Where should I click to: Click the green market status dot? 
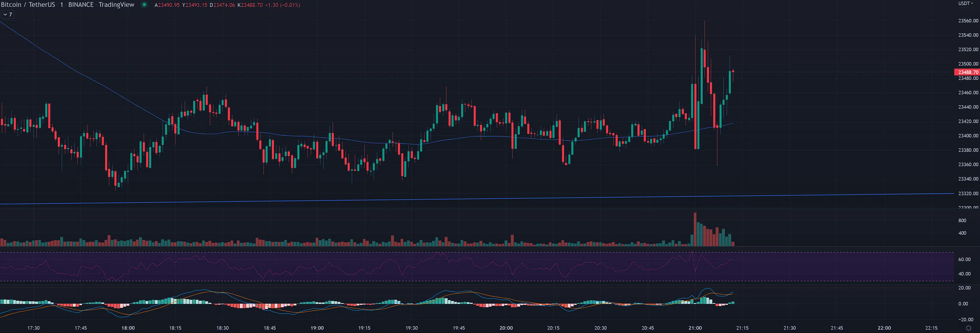coord(144,4)
